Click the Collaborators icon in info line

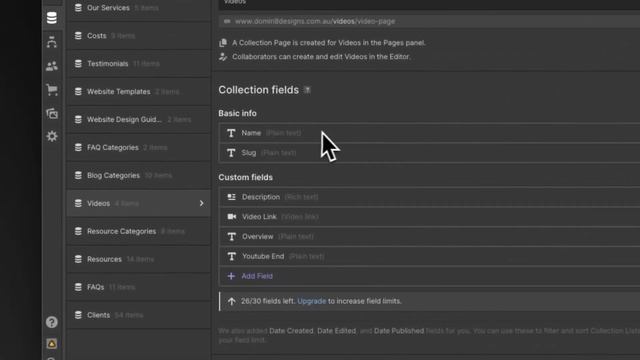(223, 57)
